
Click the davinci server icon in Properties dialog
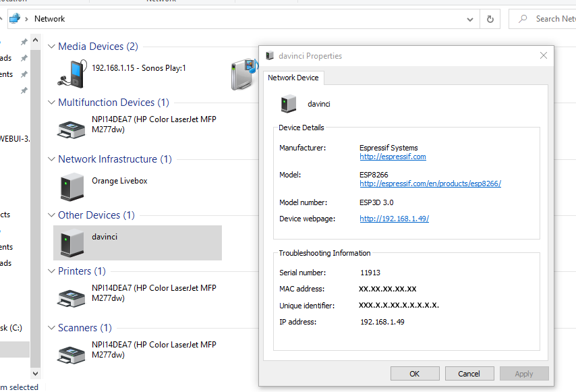(289, 104)
